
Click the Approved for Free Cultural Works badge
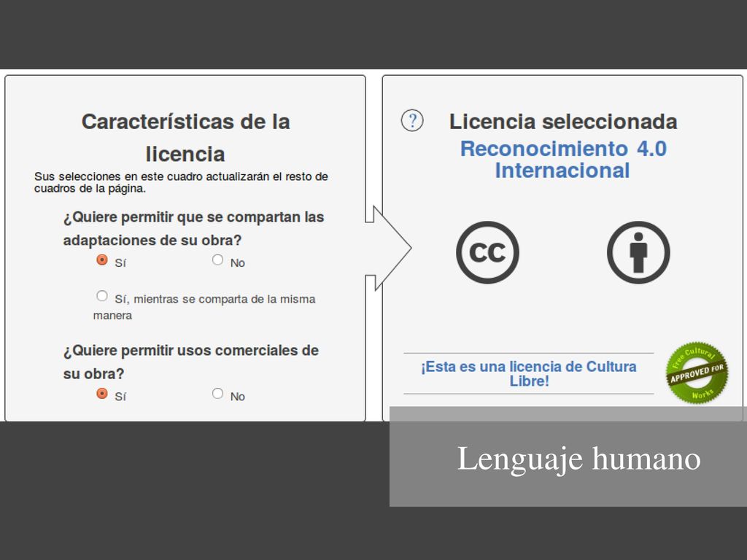(x=697, y=373)
